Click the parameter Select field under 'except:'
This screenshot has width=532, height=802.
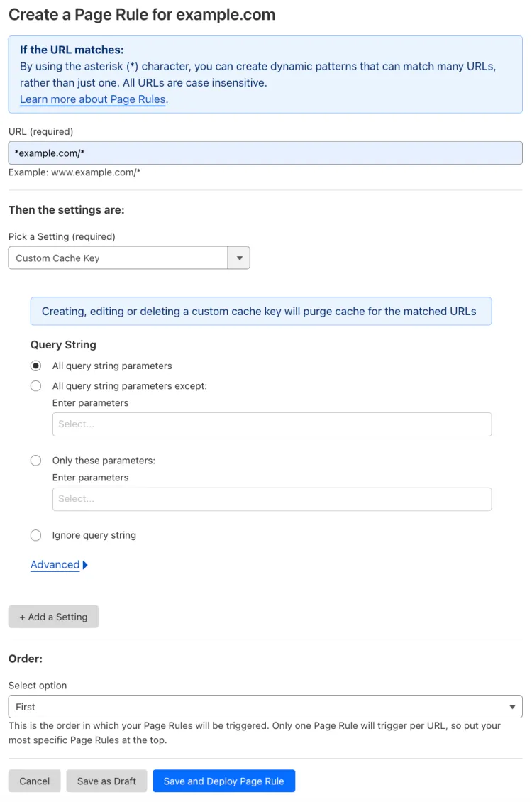click(x=272, y=424)
